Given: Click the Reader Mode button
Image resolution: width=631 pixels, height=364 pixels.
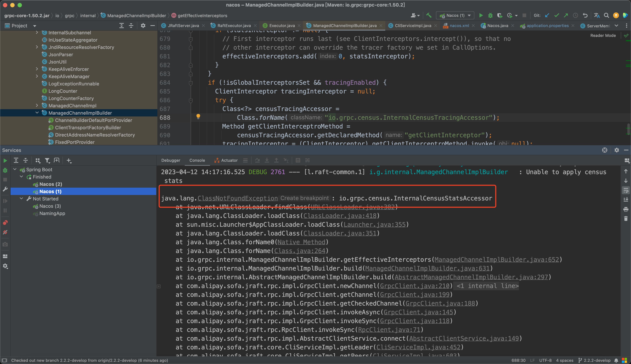Looking at the screenshot, I should click(603, 35).
